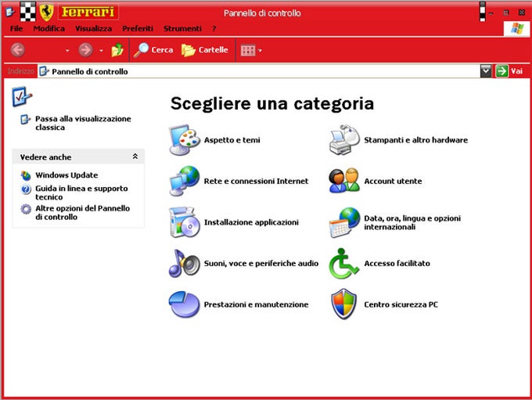Open the Account utente people icon
The width and height of the screenshot is (532, 400).
[344, 181]
